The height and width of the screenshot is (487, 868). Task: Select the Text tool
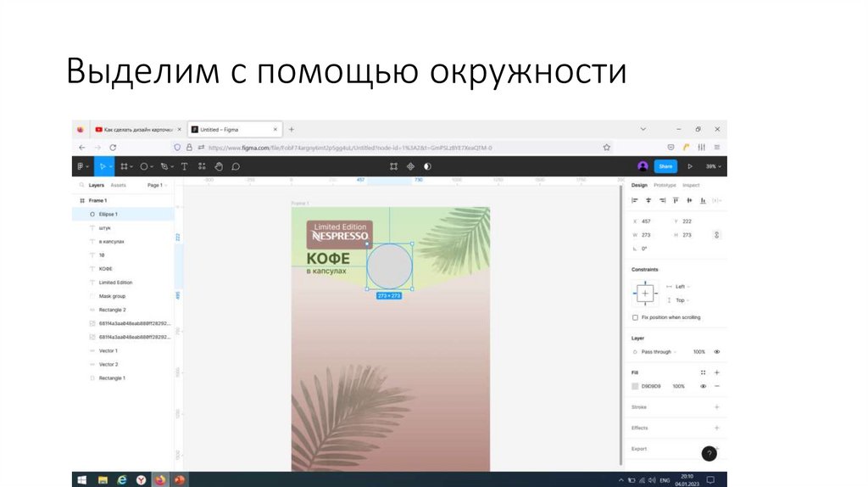[184, 166]
